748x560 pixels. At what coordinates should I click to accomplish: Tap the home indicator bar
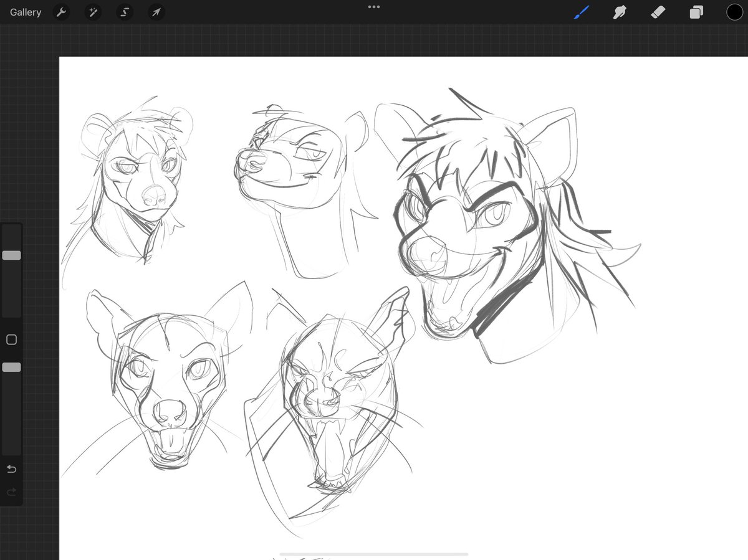tap(374, 554)
